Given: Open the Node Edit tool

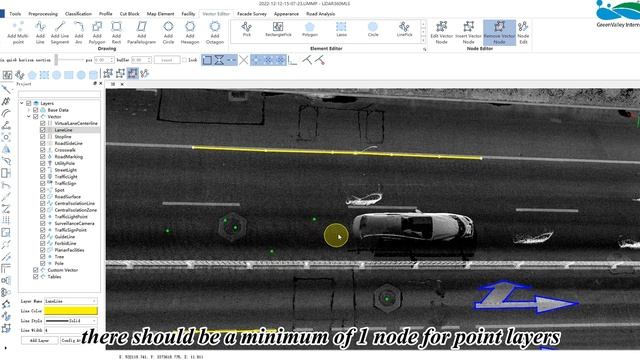Looking at the screenshot, I should [523, 33].
